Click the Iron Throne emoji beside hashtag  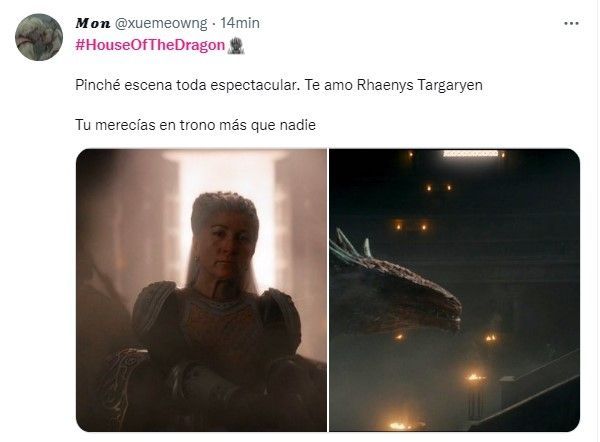click(235, 45)
